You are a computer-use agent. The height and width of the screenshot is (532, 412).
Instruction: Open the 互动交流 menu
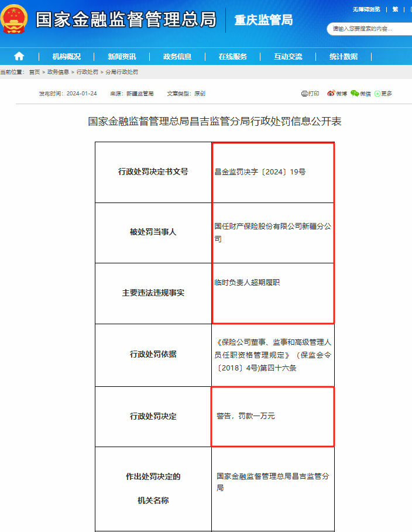288,57
